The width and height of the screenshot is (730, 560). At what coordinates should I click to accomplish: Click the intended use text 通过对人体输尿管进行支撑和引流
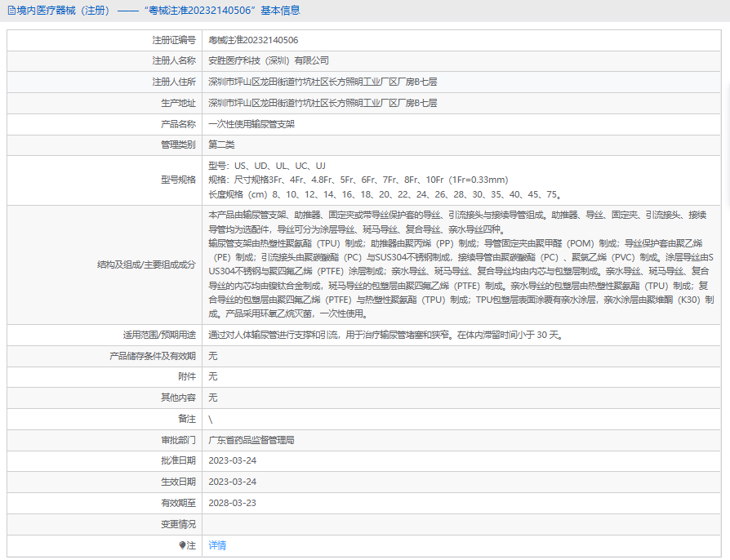(386, 336)
